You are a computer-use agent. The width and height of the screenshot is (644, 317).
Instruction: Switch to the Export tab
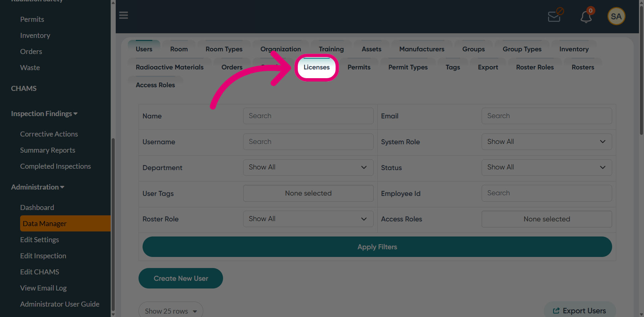click(488, 67)
